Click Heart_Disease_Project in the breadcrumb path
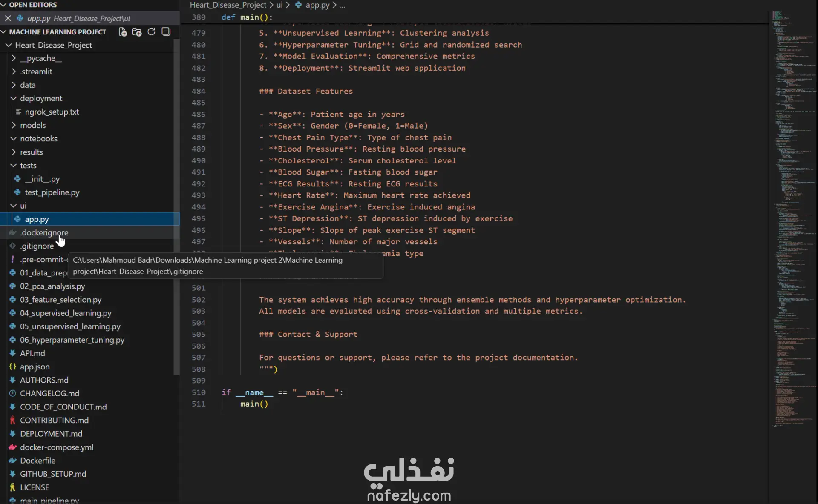The height and width of the screenshot is (504, 818). point(228,5)
